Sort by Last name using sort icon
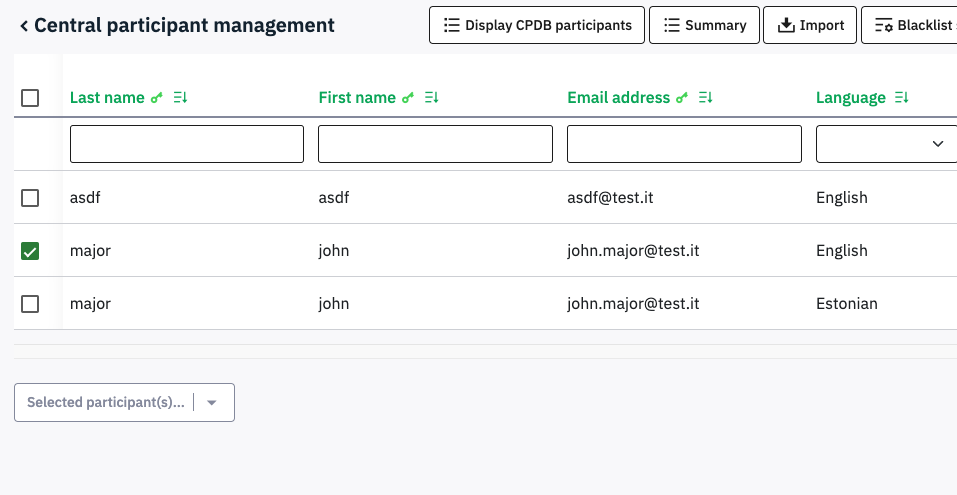Screen dimensions: 957x495 click(180, 98)
